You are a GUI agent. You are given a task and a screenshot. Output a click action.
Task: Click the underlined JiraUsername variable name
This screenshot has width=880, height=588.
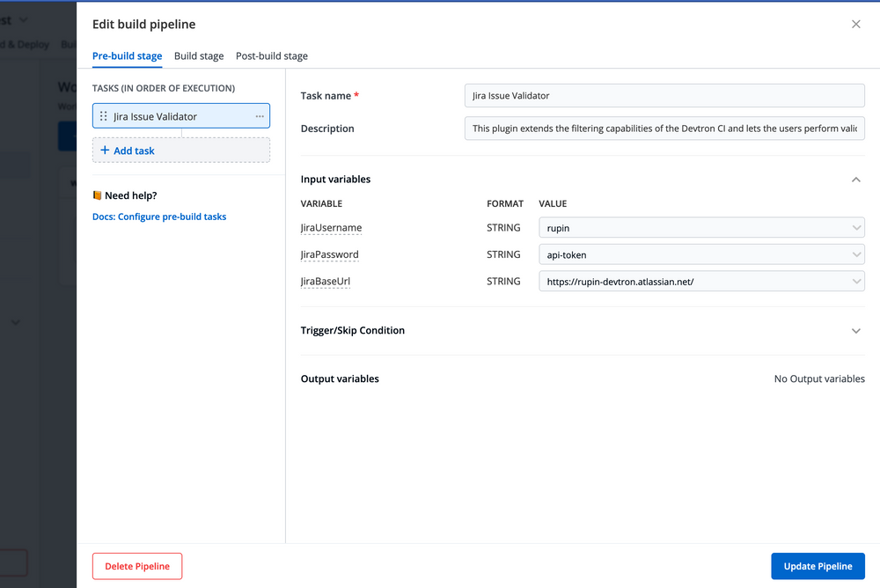(x=331, y=227)
